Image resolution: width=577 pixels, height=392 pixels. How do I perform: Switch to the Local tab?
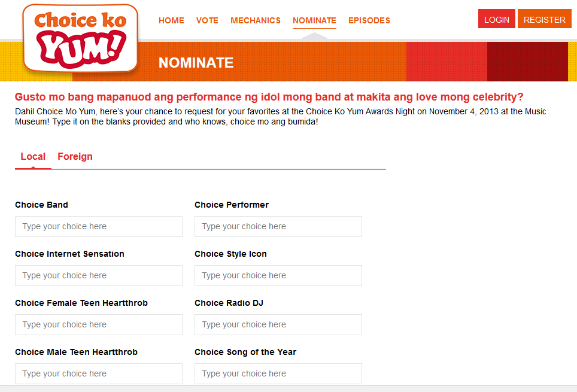[x=33, y=157]
